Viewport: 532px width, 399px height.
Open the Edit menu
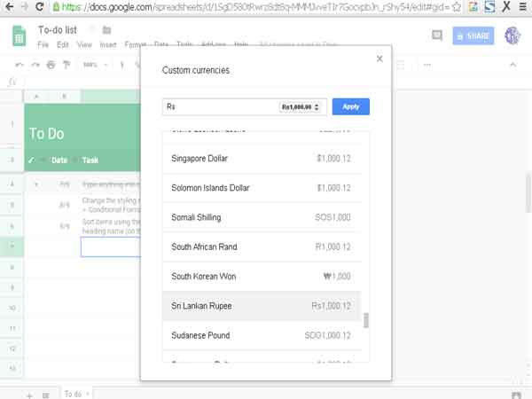pos(63,45)
